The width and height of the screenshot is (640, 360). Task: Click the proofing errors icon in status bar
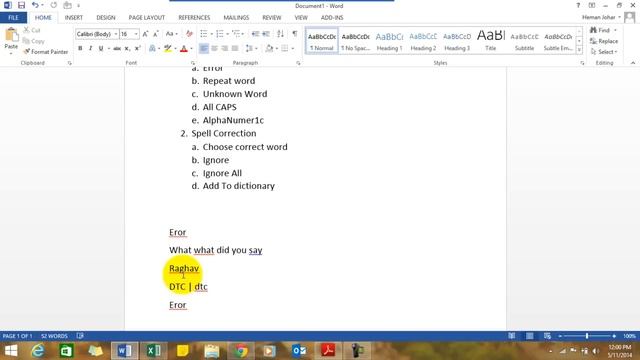point(80,336)
